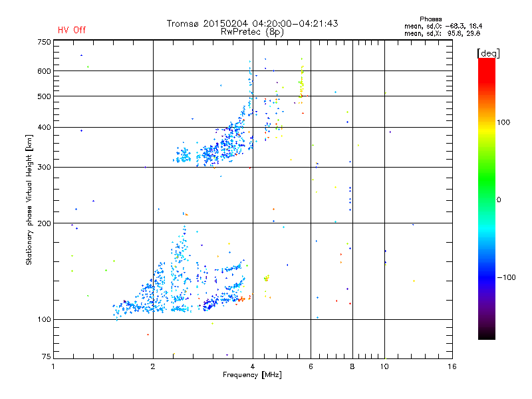Click the y-axis tick label '300'

pyautogui.click(x=44, y=168)
